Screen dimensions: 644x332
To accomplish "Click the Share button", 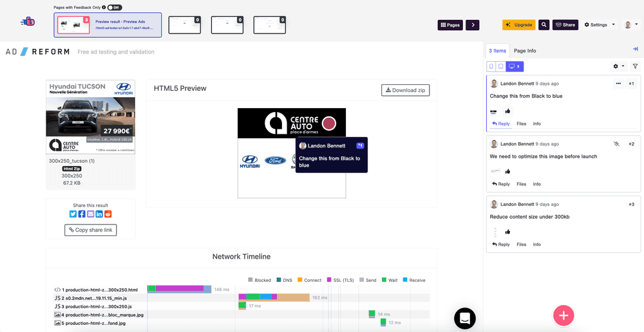I will tap(565, 24).
